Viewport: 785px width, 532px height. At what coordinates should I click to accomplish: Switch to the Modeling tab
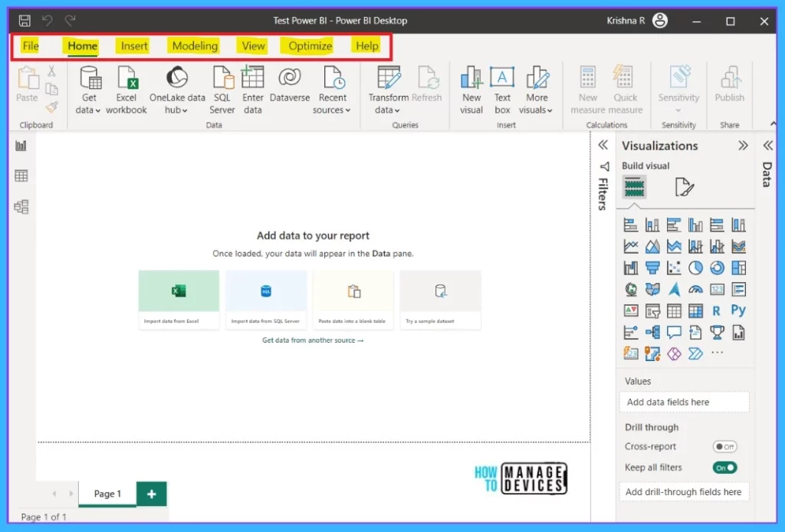coord(195,46)
